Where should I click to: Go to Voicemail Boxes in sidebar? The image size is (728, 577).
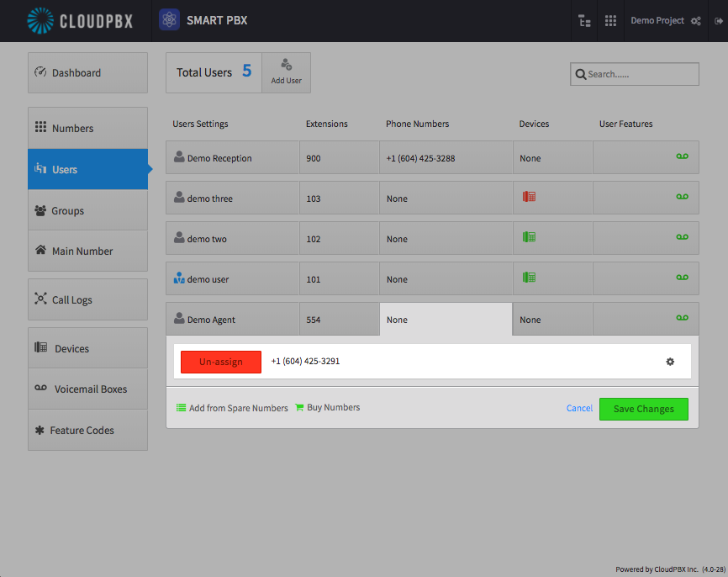pos(87,389)
